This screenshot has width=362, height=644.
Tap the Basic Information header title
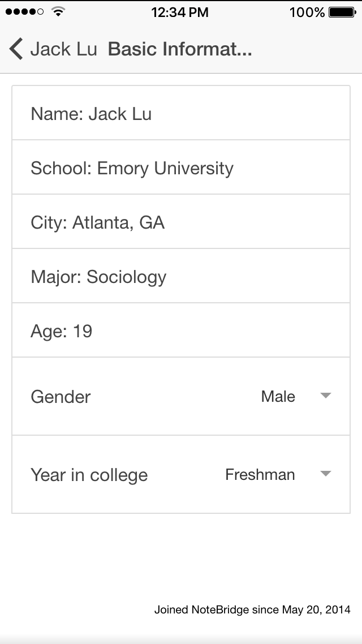point(180,49)
